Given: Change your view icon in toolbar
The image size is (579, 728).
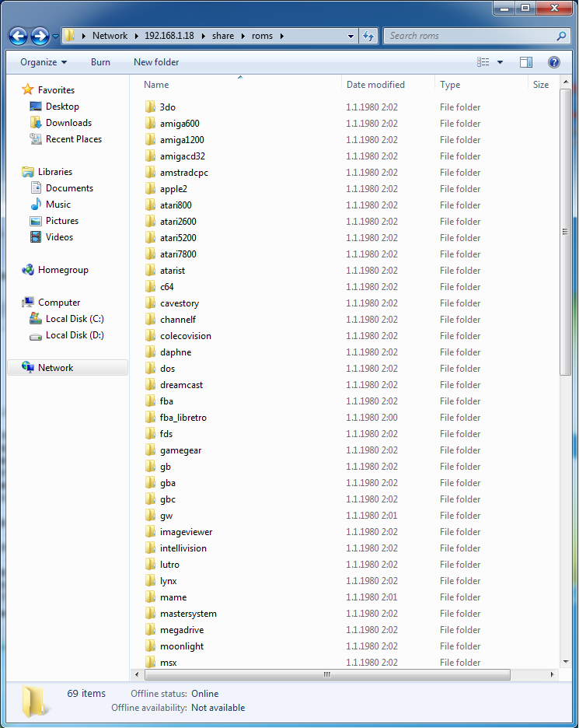Looking at the screenshot, I should point(483,62).
